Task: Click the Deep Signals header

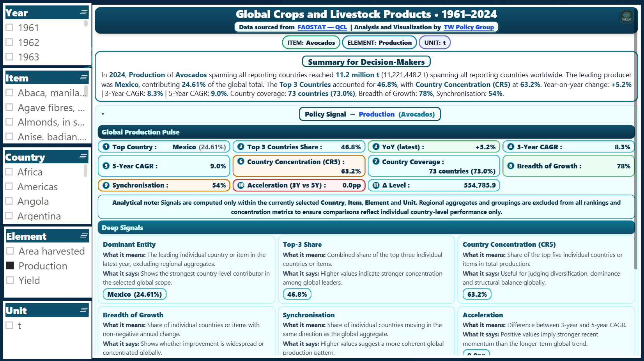Action: tap(122, 227)
